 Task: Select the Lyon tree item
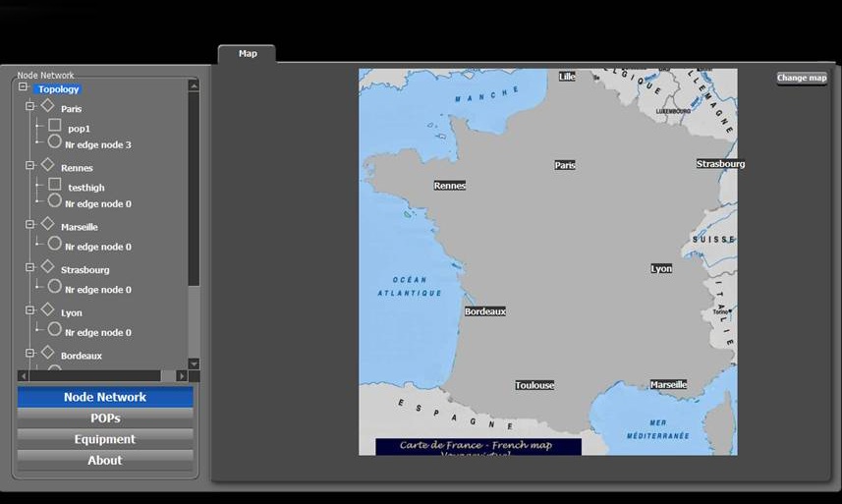coord(71,313)
